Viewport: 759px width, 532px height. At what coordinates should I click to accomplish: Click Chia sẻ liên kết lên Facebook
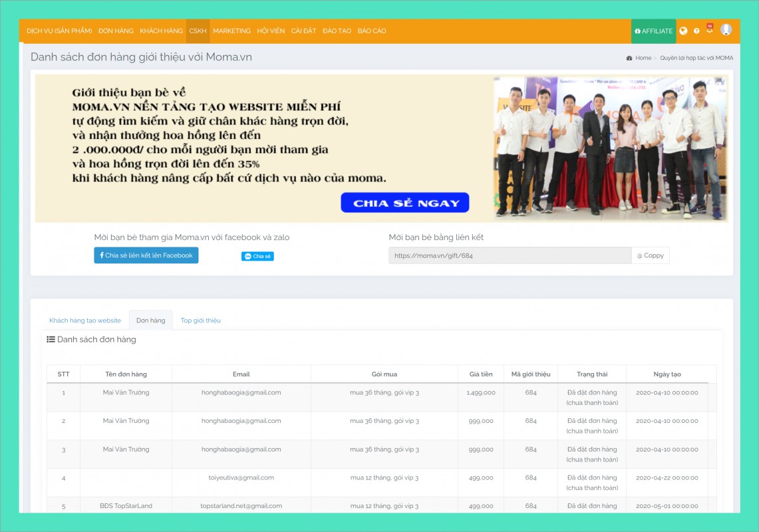tap(146, 255)
